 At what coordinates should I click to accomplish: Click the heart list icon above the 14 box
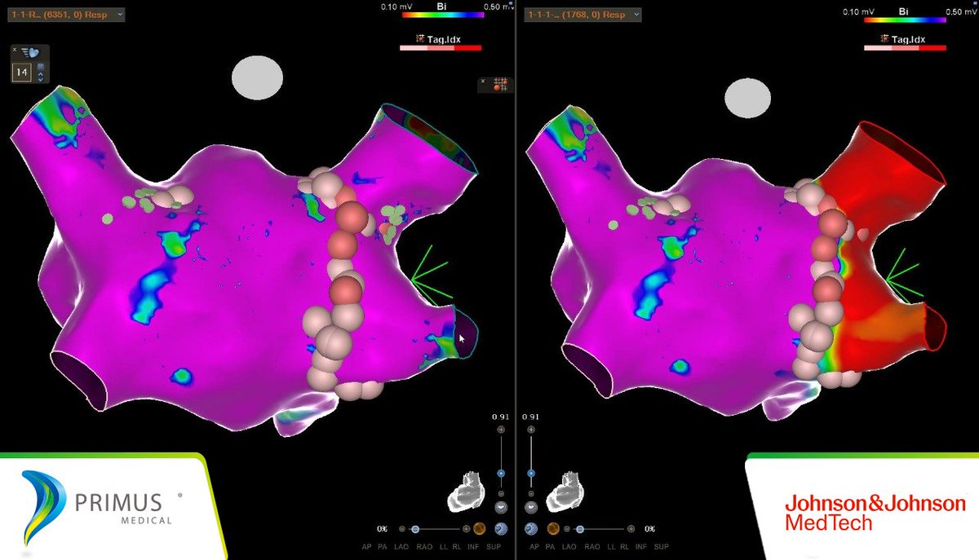[30, 53]
